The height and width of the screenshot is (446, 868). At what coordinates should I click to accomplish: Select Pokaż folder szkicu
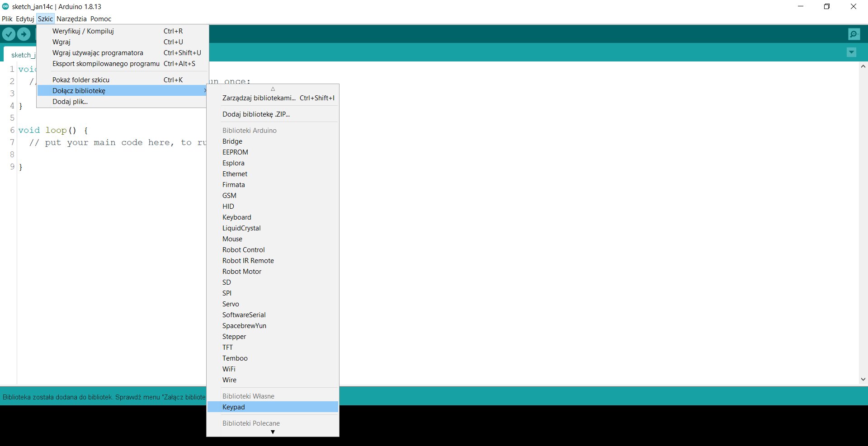click(x=81, y=80)
